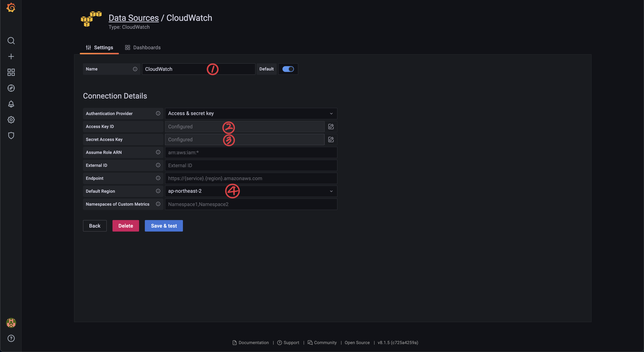Open the Dashboards grid sidebar icon

[11, 72]
